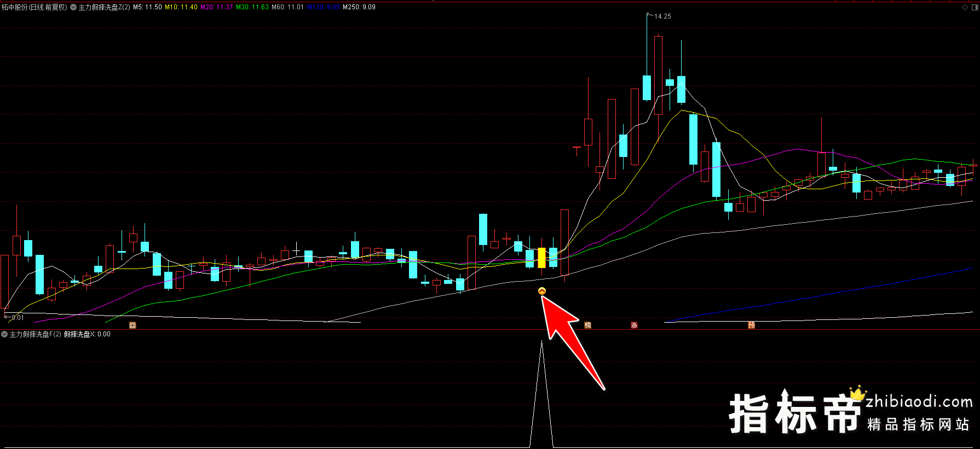Click the M250: 9.09 label
Image resolution: width=980 pixels, height=449 pixels.
(359, 7)
